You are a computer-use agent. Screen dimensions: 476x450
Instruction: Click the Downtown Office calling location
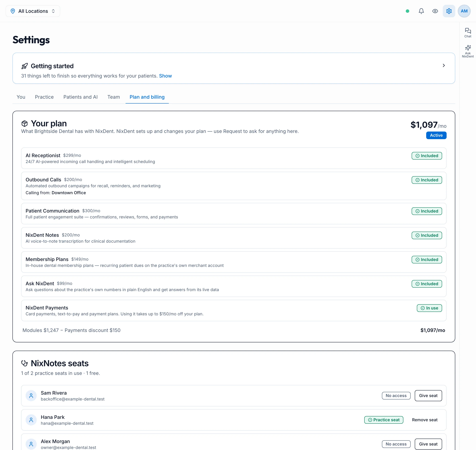point(69,193)
